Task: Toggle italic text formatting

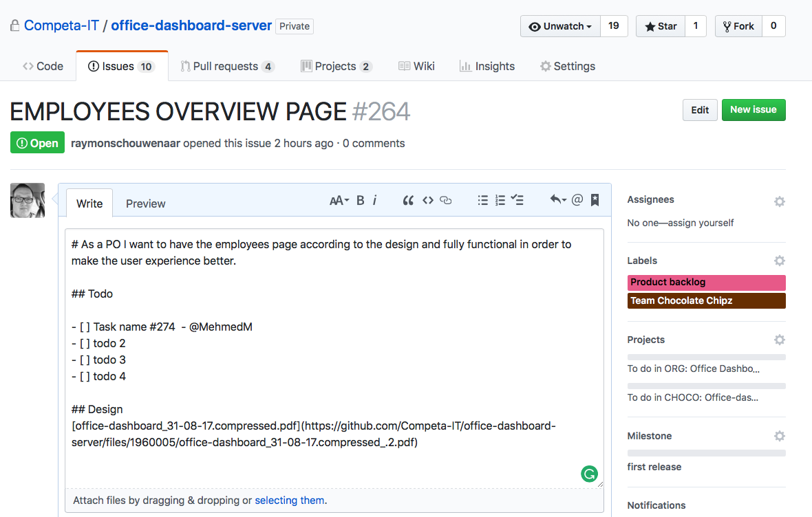Action: tap(375, 200)
